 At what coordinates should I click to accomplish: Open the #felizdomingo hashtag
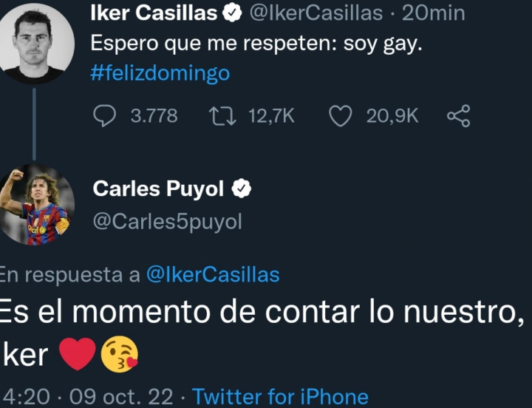(x=160, y=73)
